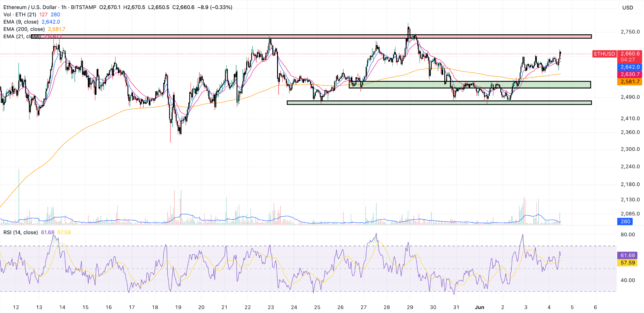Click the blue 280 volume axis label
The width and height of the screenshot is (644, 313).
625,221
